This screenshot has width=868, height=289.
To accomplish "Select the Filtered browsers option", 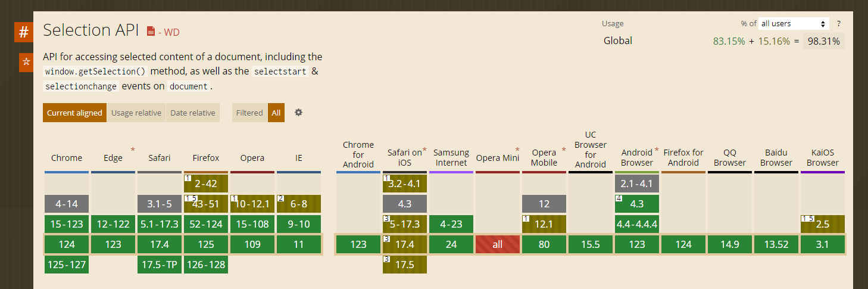I will pyautogui.click(x=249, y=113).
